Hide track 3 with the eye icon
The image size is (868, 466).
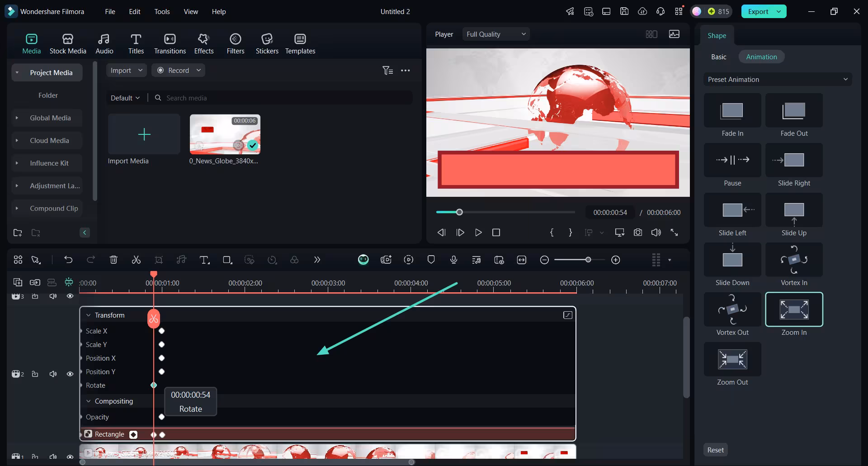[x=70, y=296]
